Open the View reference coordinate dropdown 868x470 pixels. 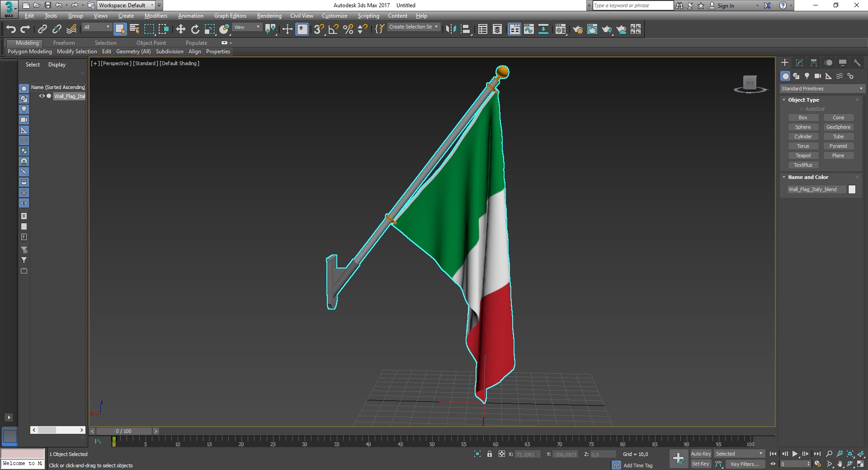click(x=247, y=27)
